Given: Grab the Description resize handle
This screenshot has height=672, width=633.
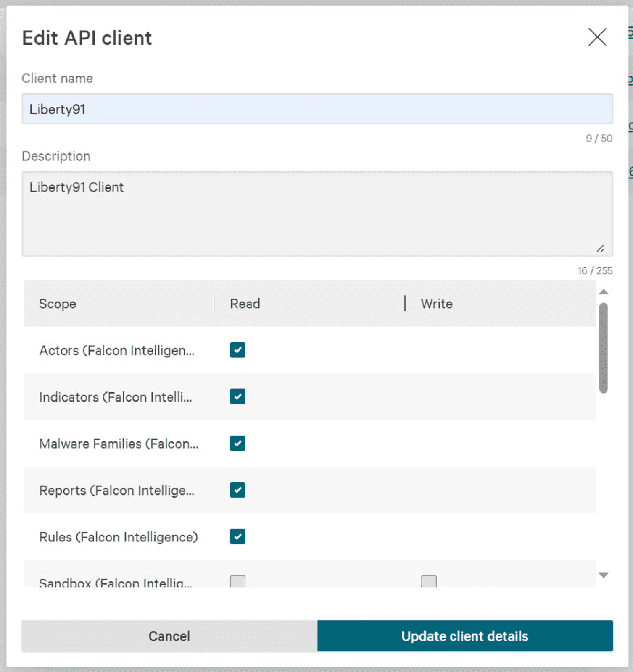Looking at the screenshot, I should [601, 249].
